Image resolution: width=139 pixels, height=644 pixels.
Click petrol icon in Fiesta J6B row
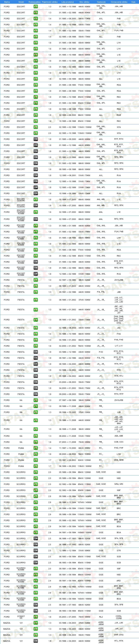[x=36, y=292]
